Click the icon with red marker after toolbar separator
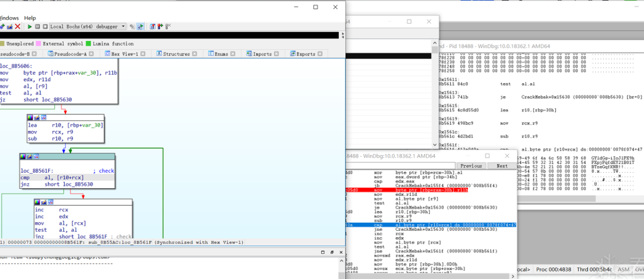Screen dimensions: 644x279 point(160,26)
